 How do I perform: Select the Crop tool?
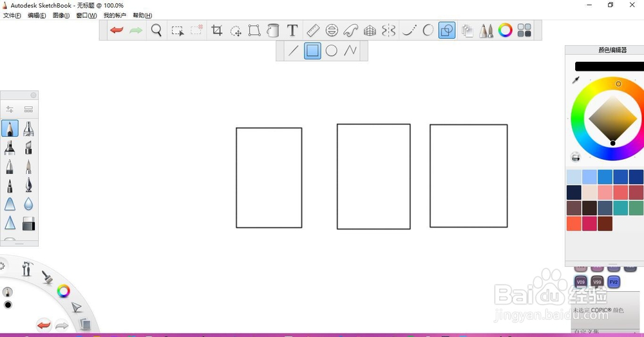(x=216, y=30)
